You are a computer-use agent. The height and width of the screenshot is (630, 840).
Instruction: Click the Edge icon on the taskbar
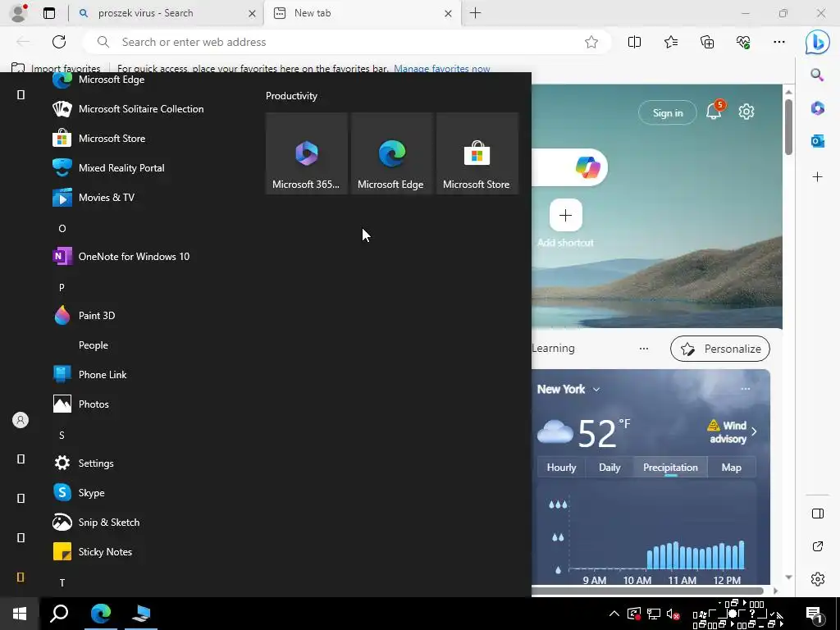click(100, 614)
